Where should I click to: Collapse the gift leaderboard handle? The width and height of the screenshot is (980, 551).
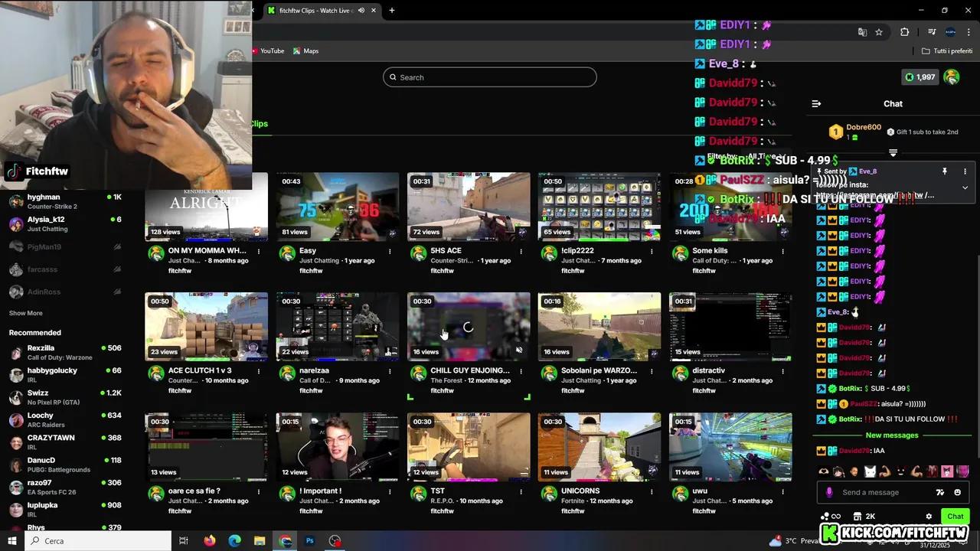click(893, 153)
